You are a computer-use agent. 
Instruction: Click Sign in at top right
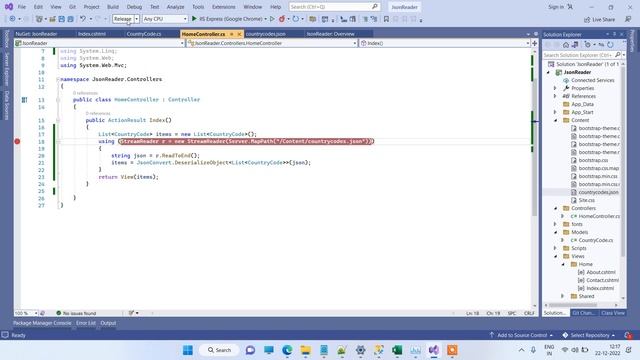[556, 7]
